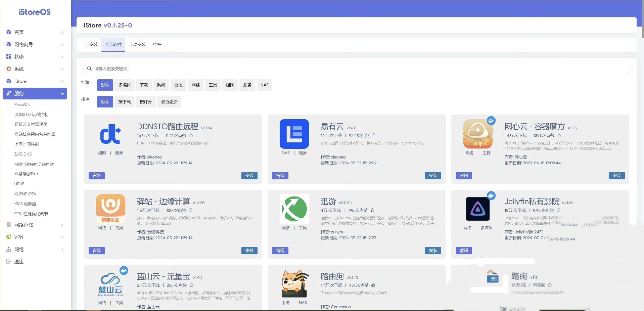The width and height of the screenshot is (644, 311).
Task: Sort apps with the 按评分 button
Action: pyautogui.click(x=146, y=102)
